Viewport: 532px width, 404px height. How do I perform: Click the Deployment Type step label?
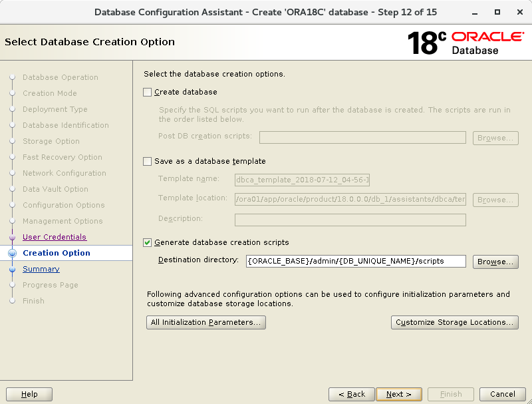(x=55, y=109)
